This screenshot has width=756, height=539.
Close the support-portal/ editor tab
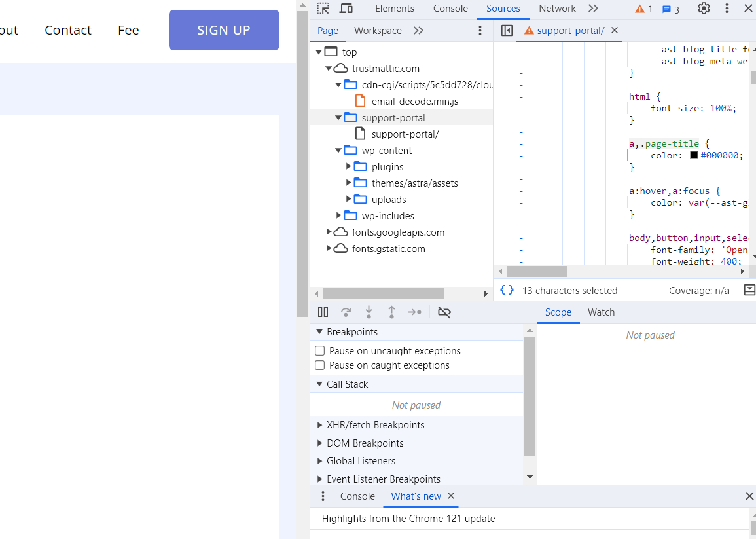point(615,30)
